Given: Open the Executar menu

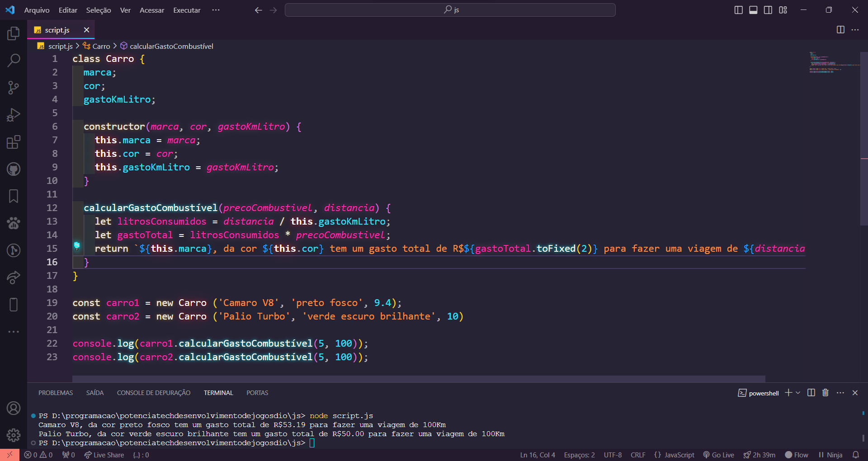Looking at the screenshot, I should click(x=186, y=10).
